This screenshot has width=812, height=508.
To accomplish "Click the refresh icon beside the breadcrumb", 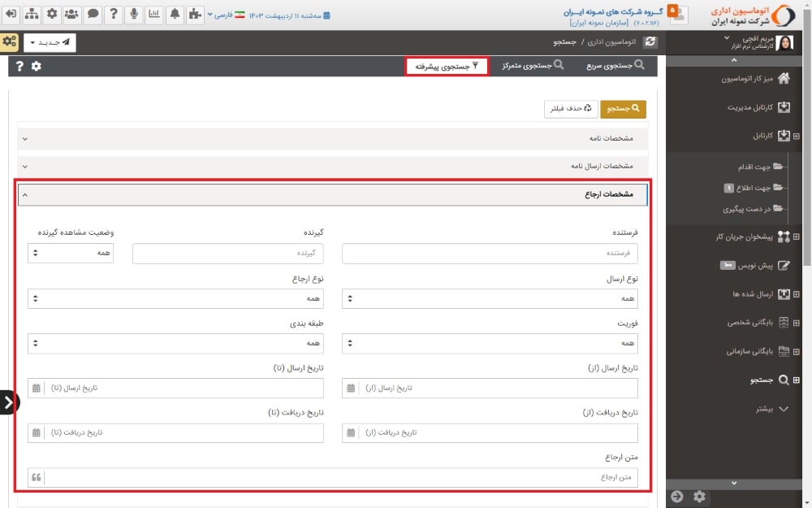I will point(650,41).
